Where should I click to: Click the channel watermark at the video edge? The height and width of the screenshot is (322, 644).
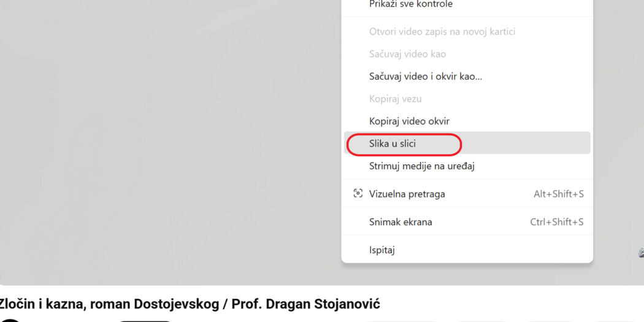tap(641, 253)
